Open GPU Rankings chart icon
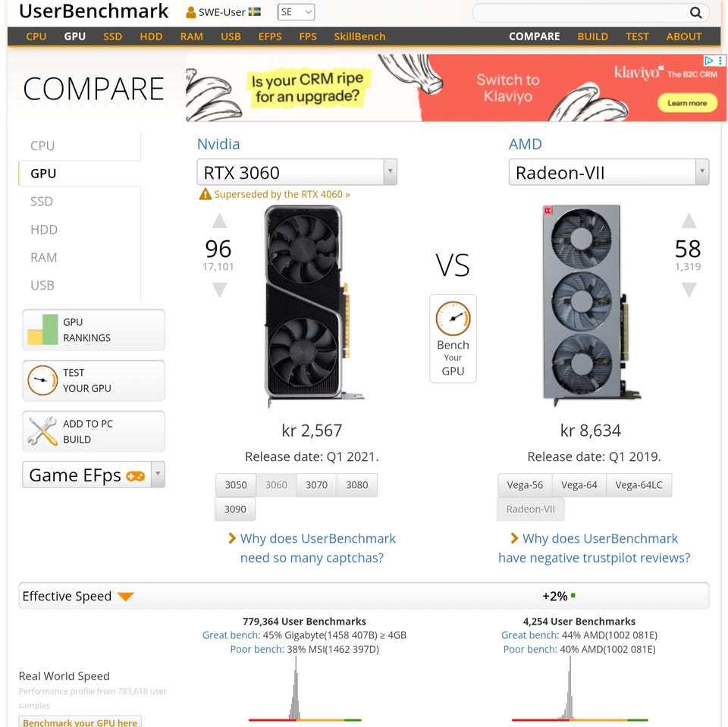Screen dimensions: 728x727 click(x=42, y=330)
